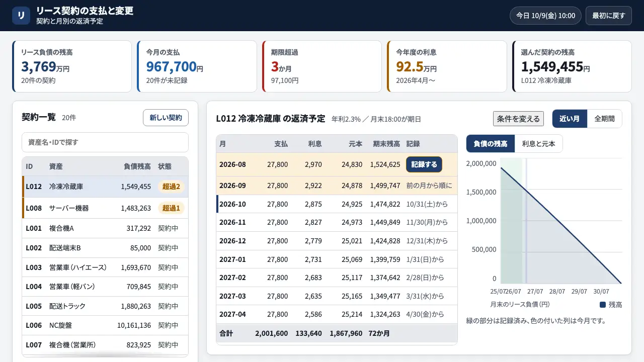Click the リース負債の残高 summary card
Screen dimensions: 644x362
72,66
